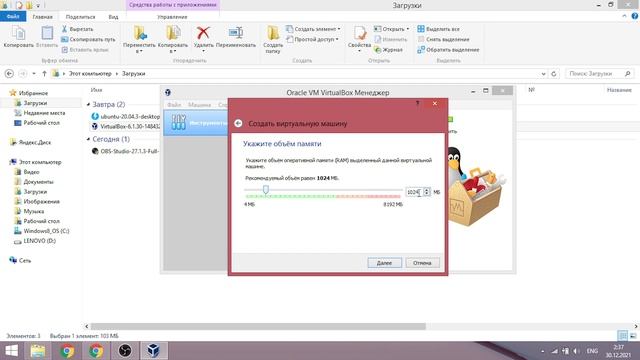Expand the Создать элемент dropdown

tap(339, 29)
